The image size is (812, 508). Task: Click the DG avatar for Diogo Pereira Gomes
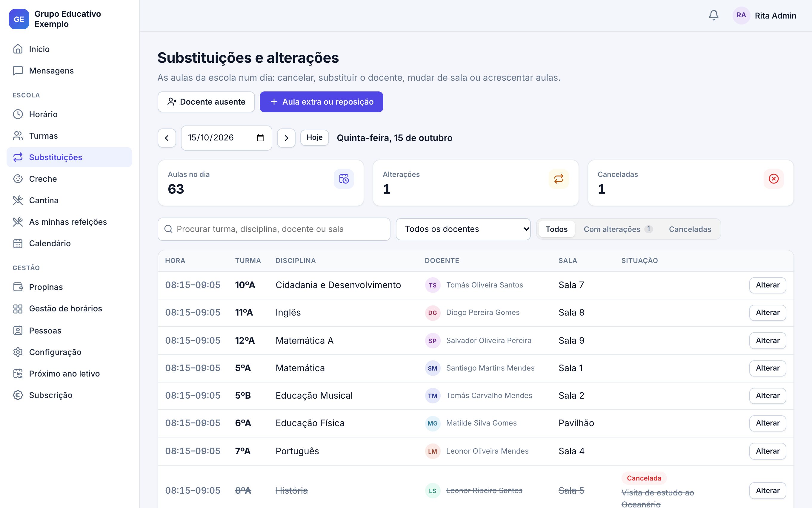click(433, 313)
